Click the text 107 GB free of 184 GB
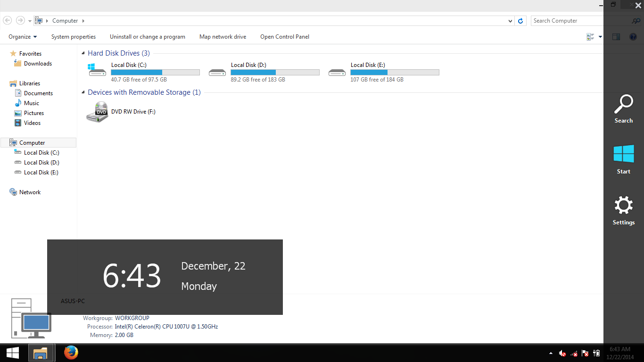Screen dimensions: 644x362 pos(377,80)
